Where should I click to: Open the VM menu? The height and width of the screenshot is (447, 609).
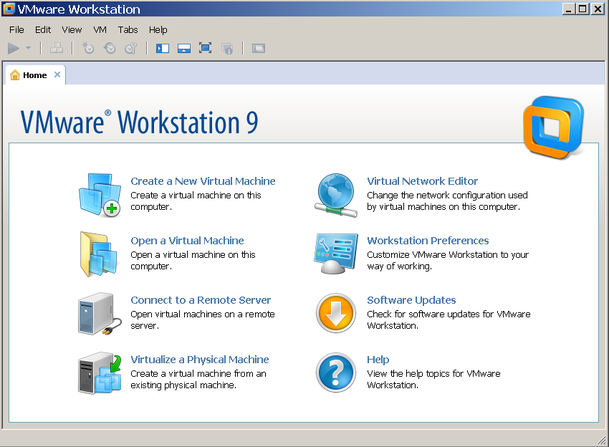click(100, 30)
